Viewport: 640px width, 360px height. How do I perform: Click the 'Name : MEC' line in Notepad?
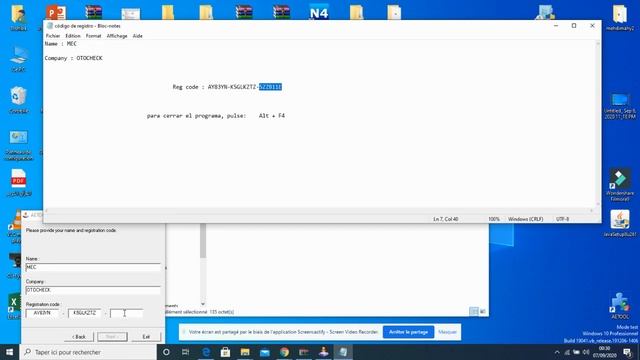click(x=60, y=44)
